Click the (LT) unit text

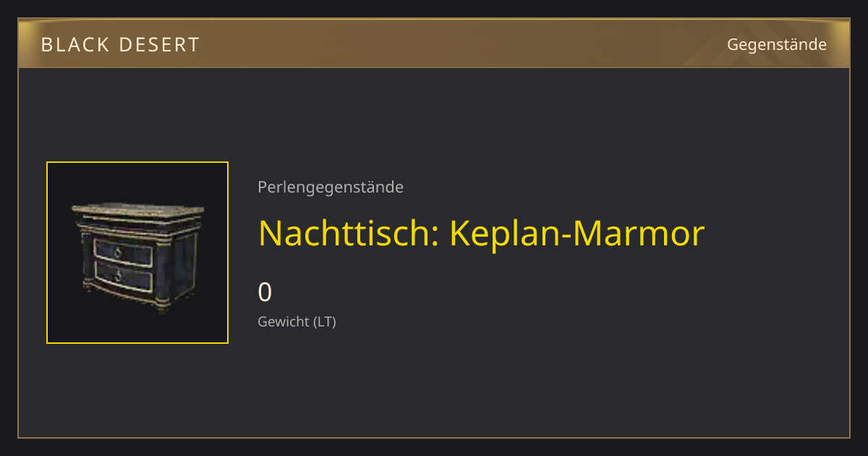325,321
